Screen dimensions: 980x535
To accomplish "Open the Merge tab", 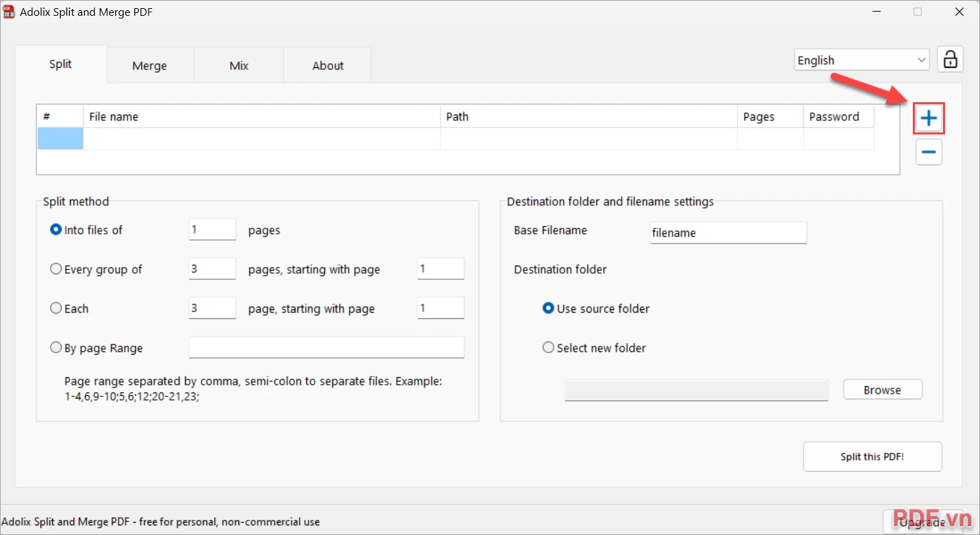I will 149,66.
